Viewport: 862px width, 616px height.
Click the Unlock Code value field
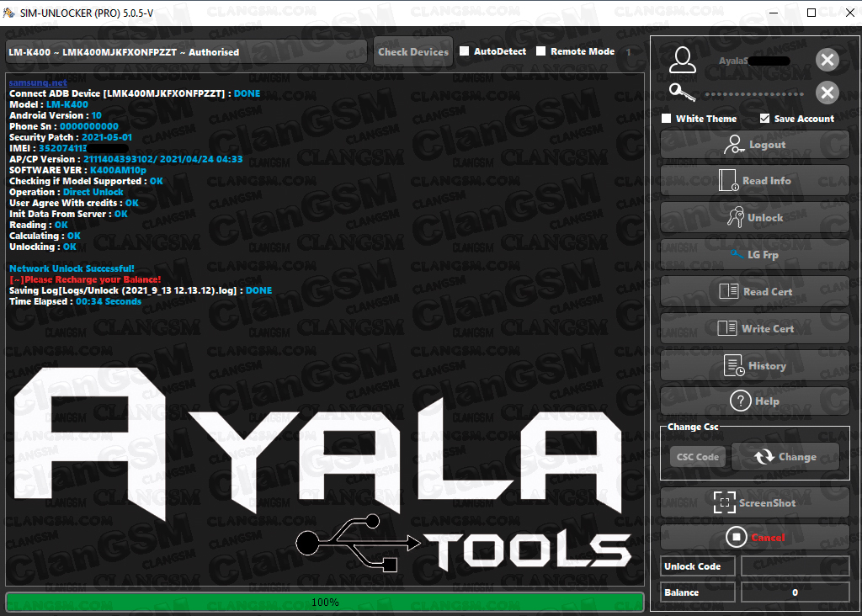(x=795, y=566)
